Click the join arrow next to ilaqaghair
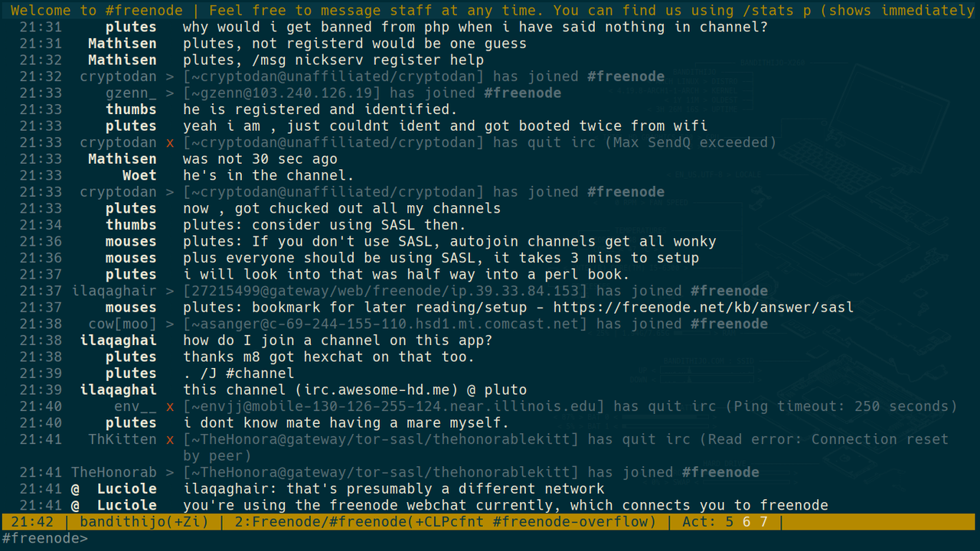980x551 pixels. (170, 291)
